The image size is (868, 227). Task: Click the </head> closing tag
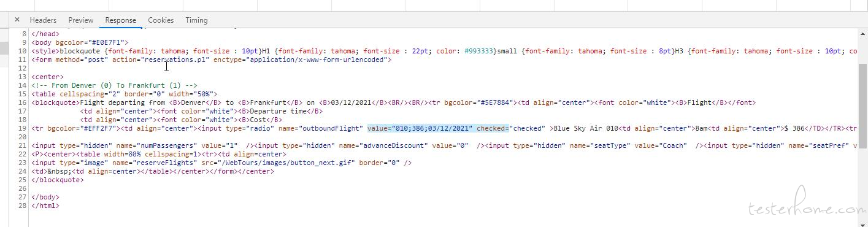pyautogui.click(x=45, y=34)
